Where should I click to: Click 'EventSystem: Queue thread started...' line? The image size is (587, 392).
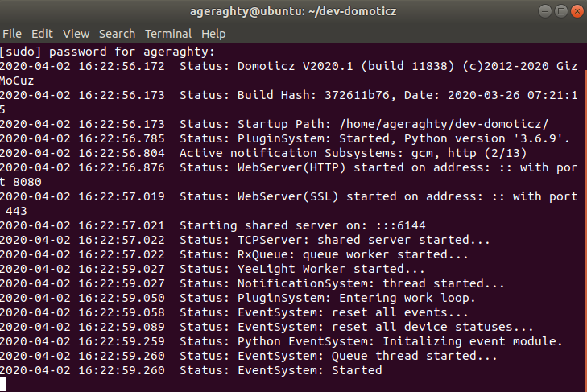pyautogui.click(x=249, y=356)
